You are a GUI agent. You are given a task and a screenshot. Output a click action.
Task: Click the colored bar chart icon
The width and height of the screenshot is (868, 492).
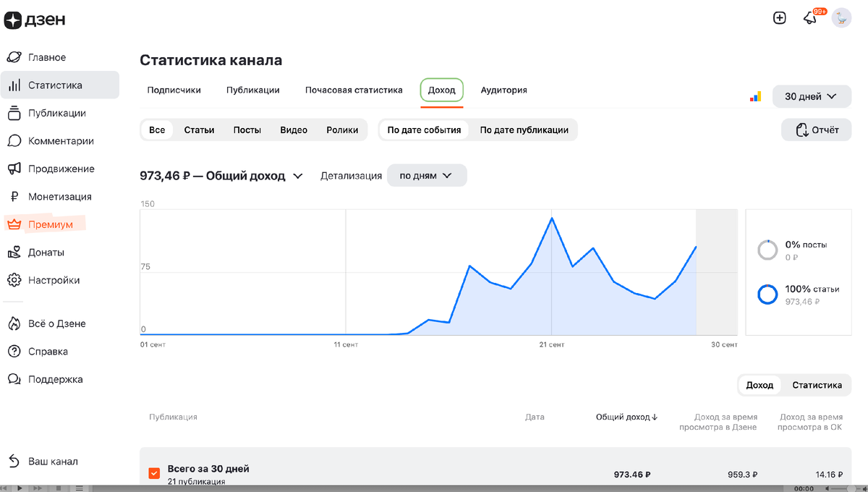pyautogui.click(x=755, y=96)
